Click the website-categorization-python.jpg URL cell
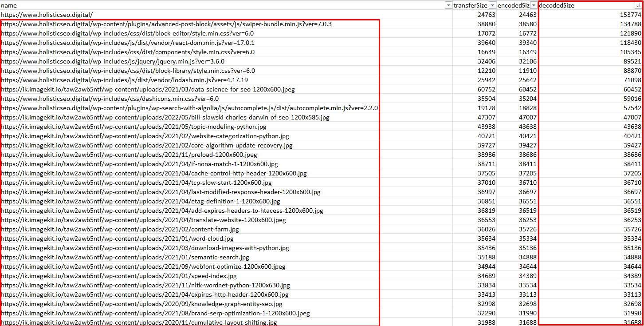Viewport: 644px width, 326px height. [x=226, y=136]
